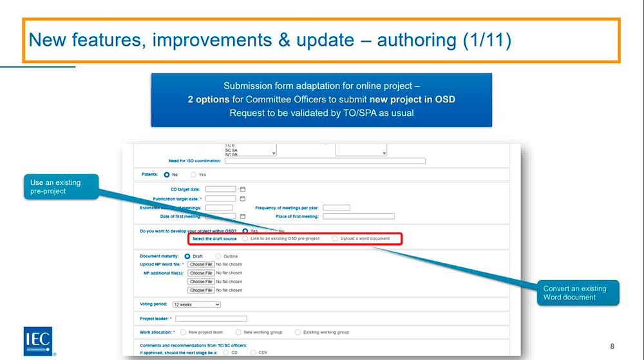Open the Publication target date calendar picker
This screenshot has width=644, height=360.
tap(243, 198)
